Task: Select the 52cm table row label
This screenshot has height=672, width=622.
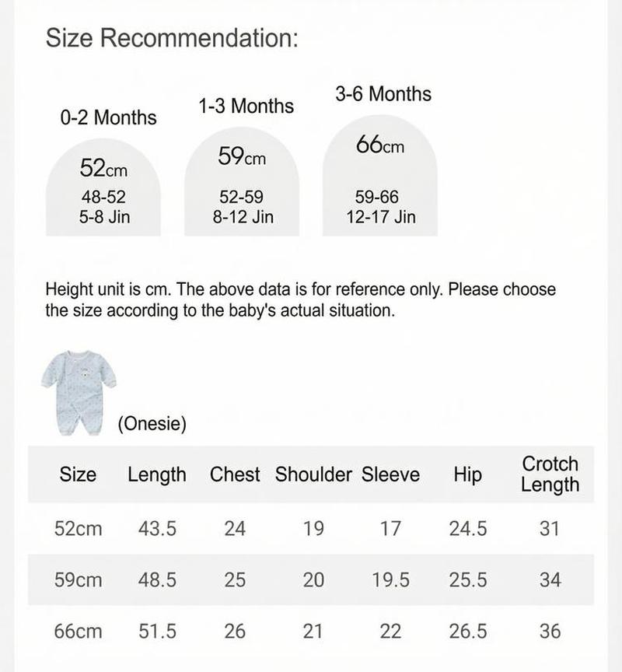Action: coord(78,528)
